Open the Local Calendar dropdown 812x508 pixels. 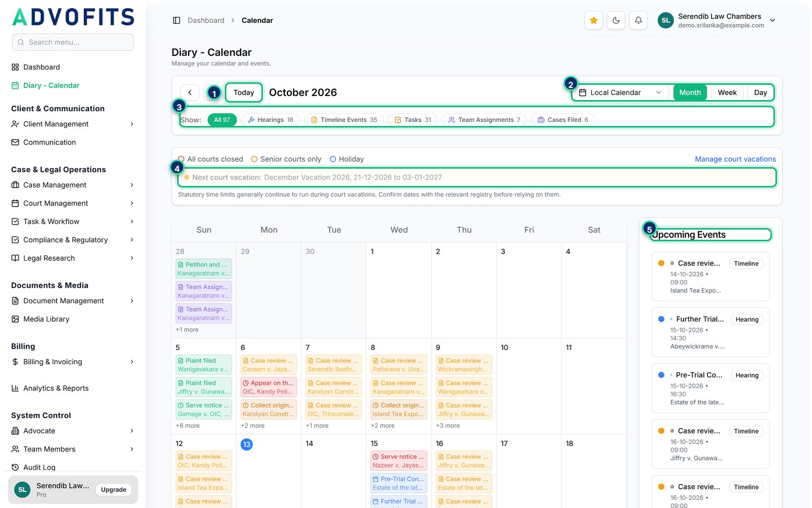[621, 92]
